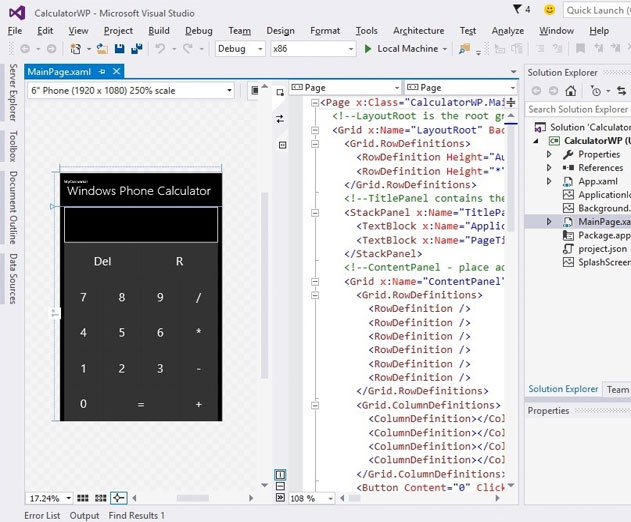
Task: Open the Build menu
Action: coord(159,31)
